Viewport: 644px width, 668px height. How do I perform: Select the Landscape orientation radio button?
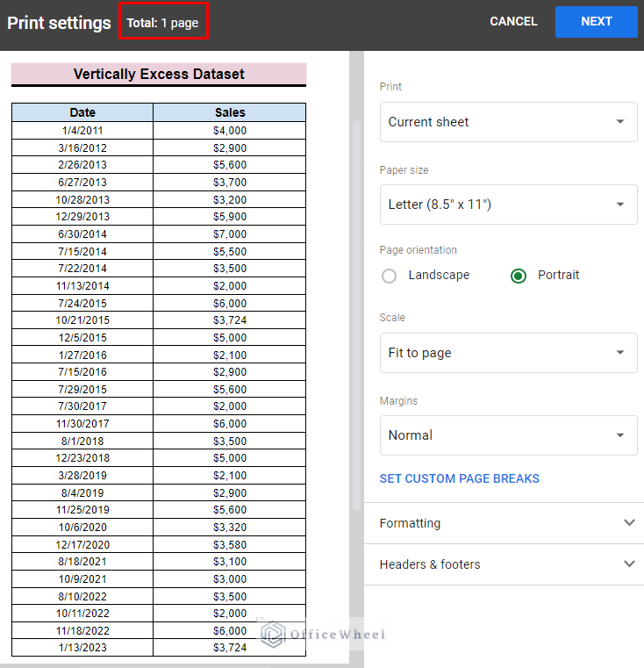click(x=390, y=276)
